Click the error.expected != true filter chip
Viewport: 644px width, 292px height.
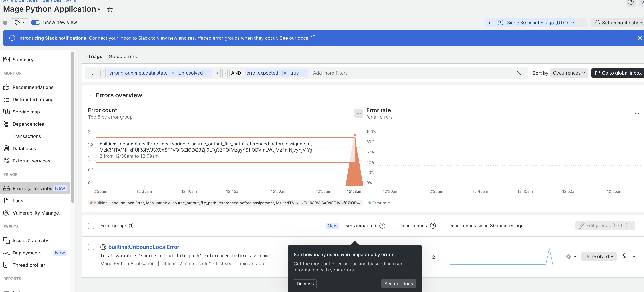coord(276,73)
